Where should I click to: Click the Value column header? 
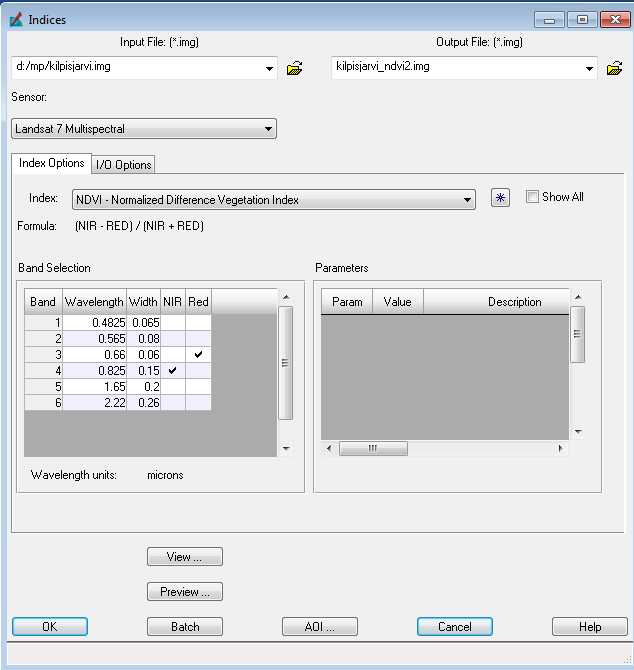tap(398, 302)
